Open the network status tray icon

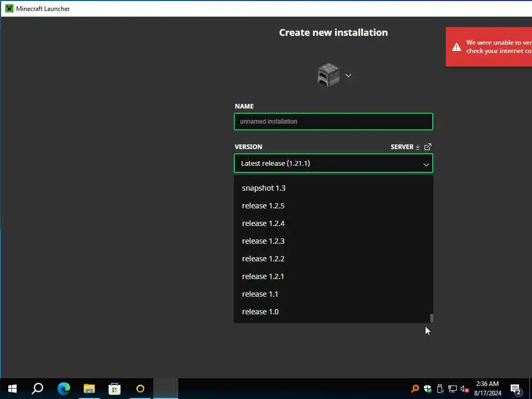click(x=453, y=389)
